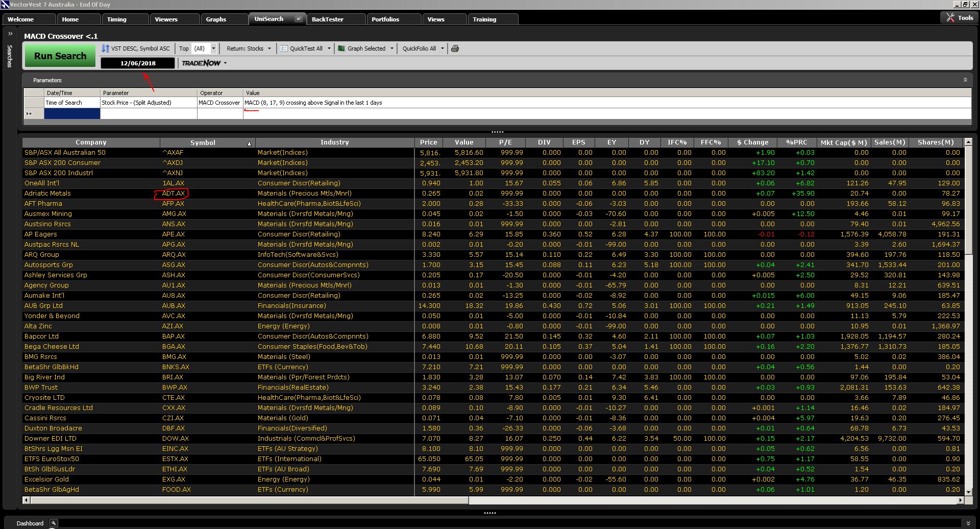The width and height of the screenshot is (980, 529).
Task: Click the Run Search button
Action: (x=60, y=56)
